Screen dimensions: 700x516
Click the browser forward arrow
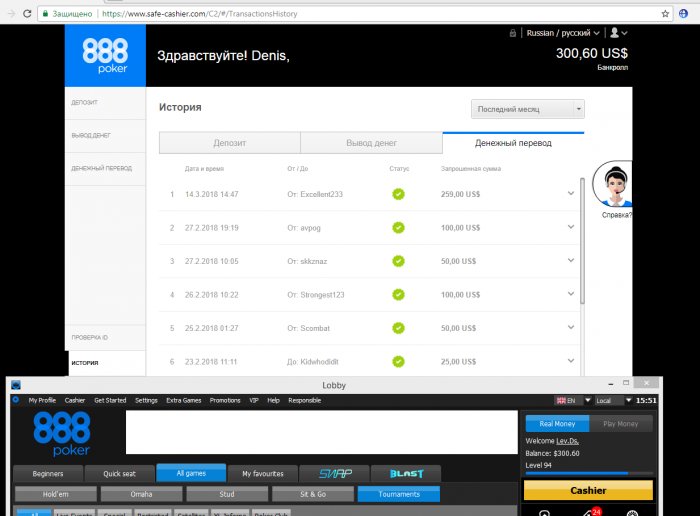[x=11, y=14]
